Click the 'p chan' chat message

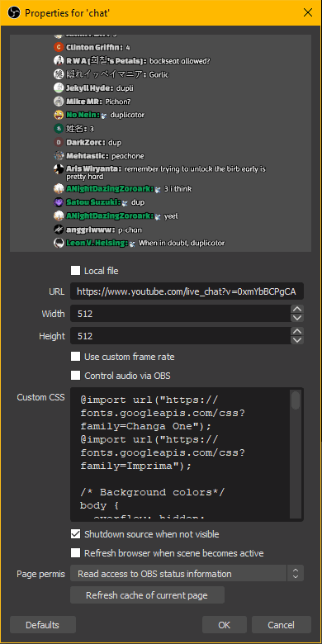click(x=130, y=230)
